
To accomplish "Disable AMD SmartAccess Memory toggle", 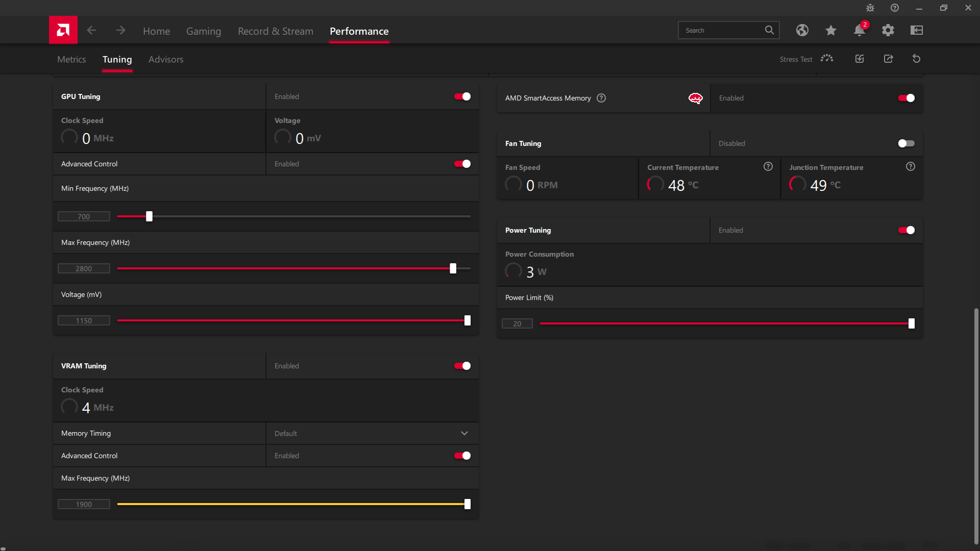I will tap(906, 98).
